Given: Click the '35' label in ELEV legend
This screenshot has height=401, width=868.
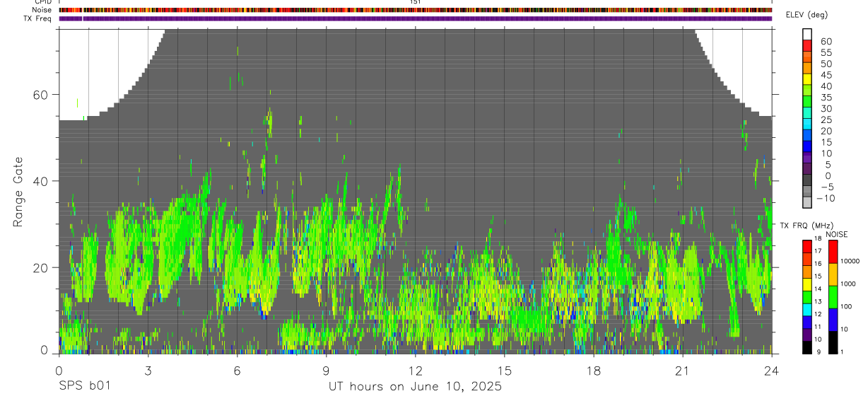Looking at the screenshot, I should [x=826, y=97].
